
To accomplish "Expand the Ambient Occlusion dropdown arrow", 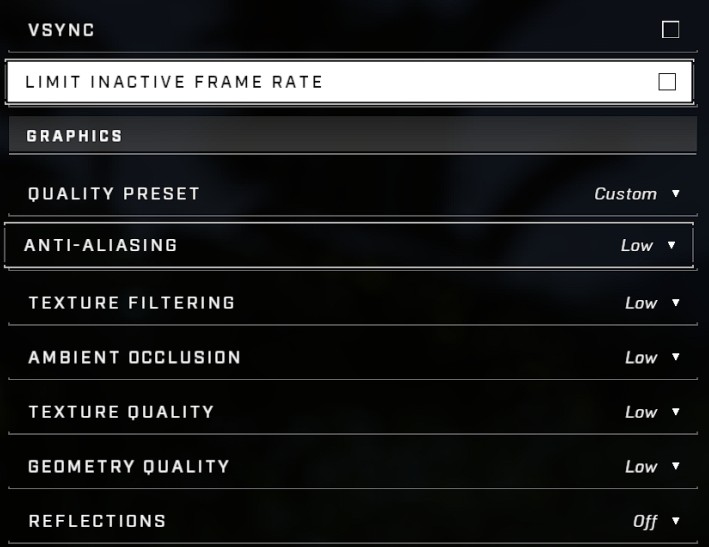I will pos(676,357).
